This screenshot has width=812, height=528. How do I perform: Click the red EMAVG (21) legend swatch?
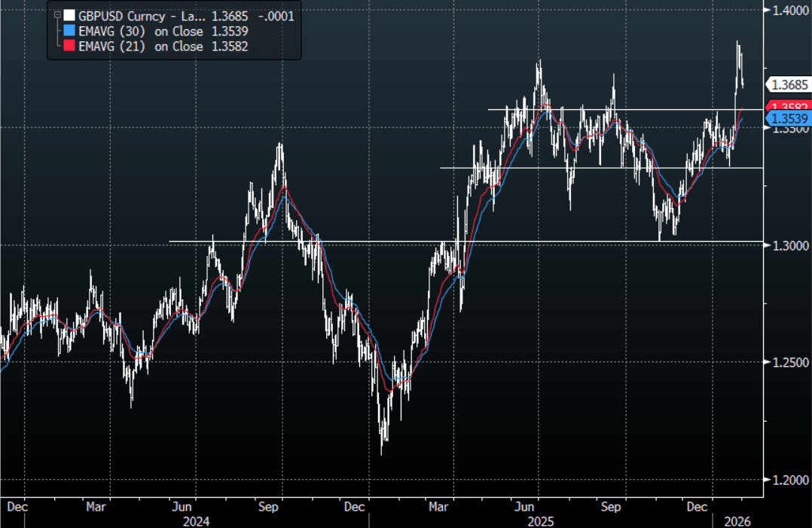point(69,47)
